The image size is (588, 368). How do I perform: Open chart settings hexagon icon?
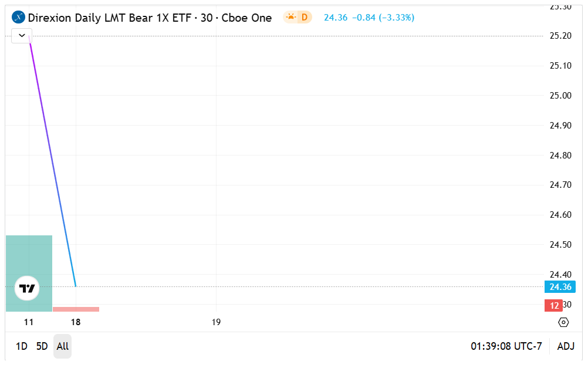563,322
